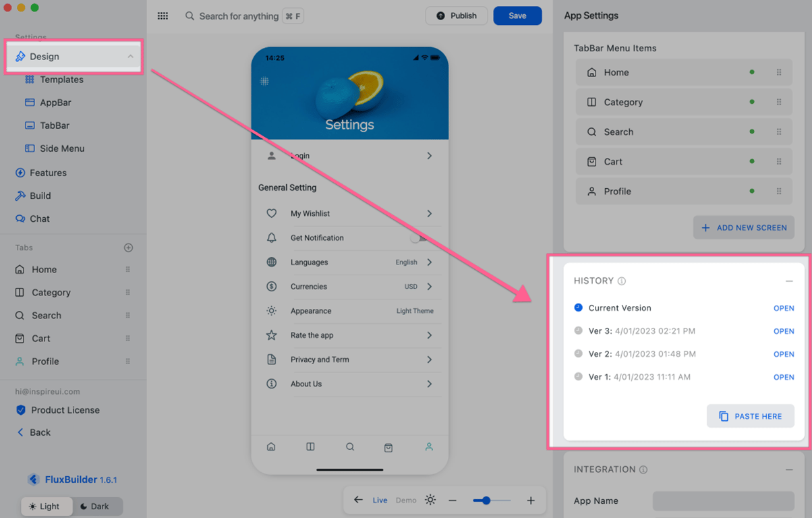Switch to Light theme
812x518 pixels.
(x=47, y=506)
